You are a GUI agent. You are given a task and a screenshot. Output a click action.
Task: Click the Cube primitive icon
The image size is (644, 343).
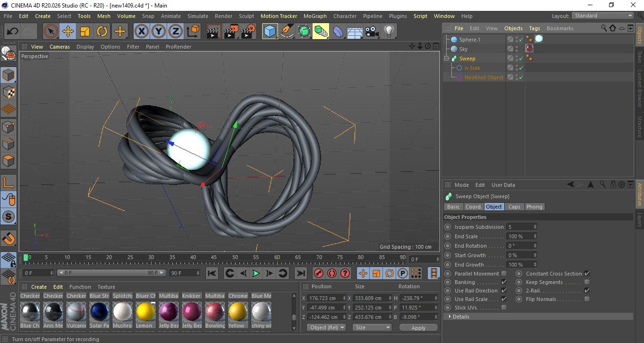(270, 32)
